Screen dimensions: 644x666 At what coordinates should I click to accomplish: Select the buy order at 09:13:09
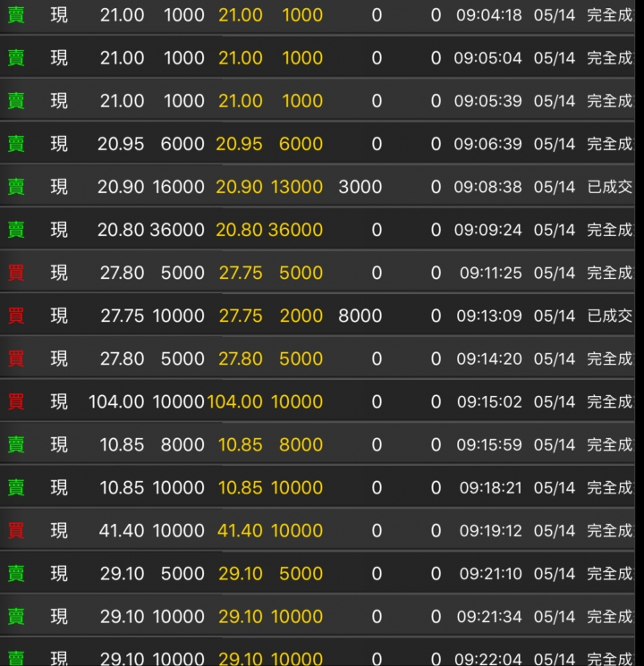point(318,316)
